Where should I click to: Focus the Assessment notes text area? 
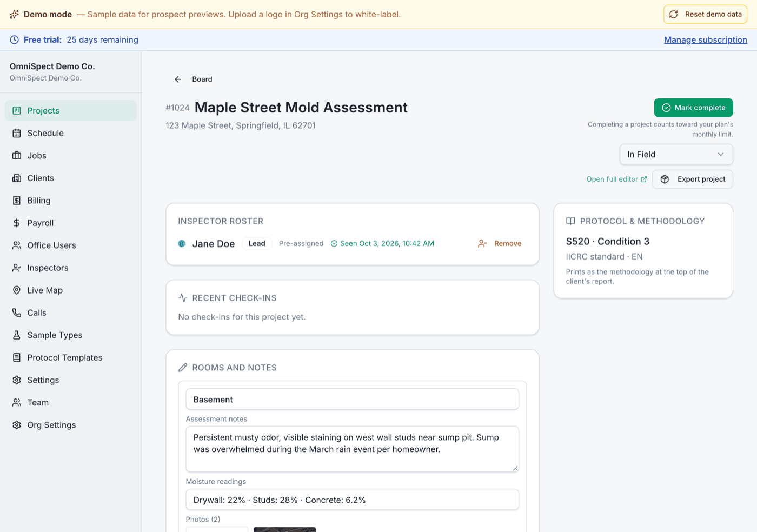352,449
